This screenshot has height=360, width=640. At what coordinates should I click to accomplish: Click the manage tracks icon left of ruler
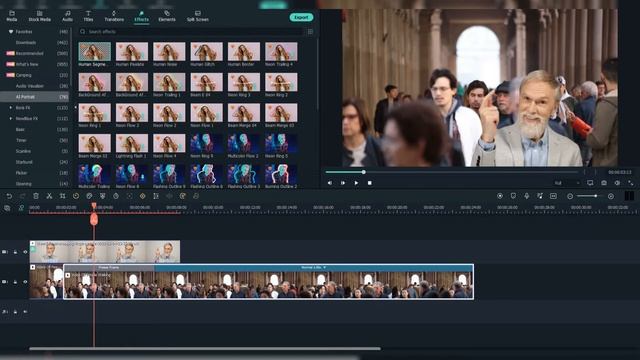pyautogui.click(x=7, y=208)
